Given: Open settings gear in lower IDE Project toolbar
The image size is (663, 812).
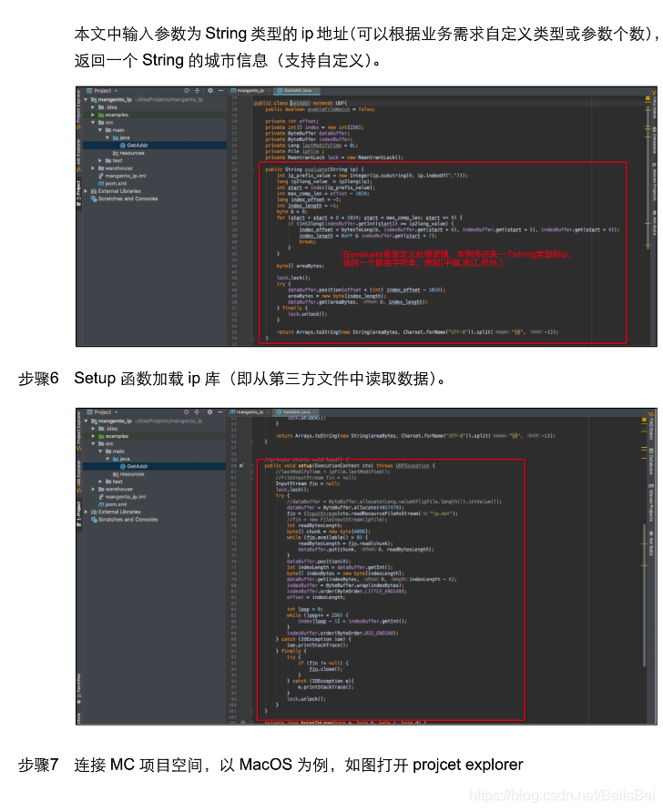Looking at the screenshot, I should (209, 412).
